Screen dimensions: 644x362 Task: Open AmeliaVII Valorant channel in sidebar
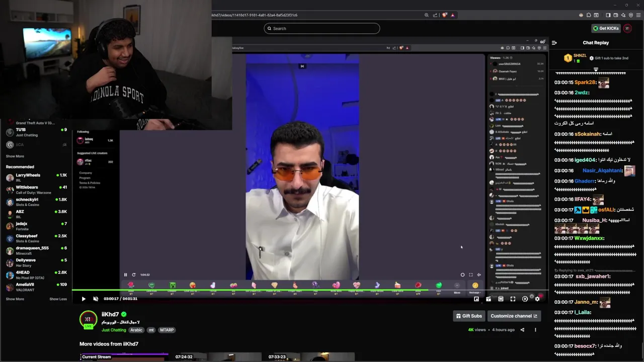click(36, 287)
